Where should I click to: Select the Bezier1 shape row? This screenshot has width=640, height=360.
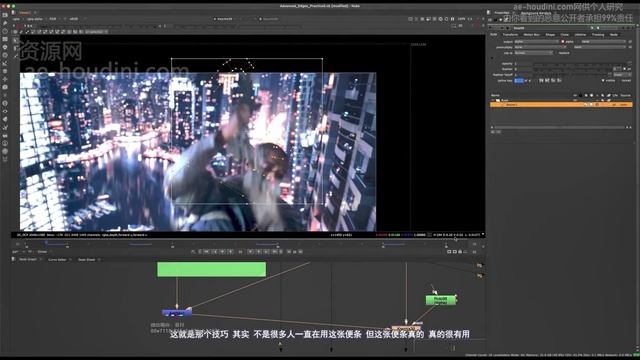click(x=561, y=105)
